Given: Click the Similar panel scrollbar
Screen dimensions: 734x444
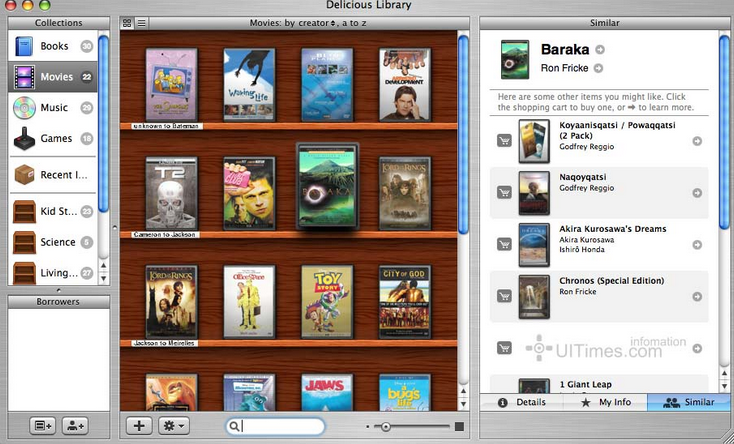Looking at the screenshot, I should coord(724,131).
